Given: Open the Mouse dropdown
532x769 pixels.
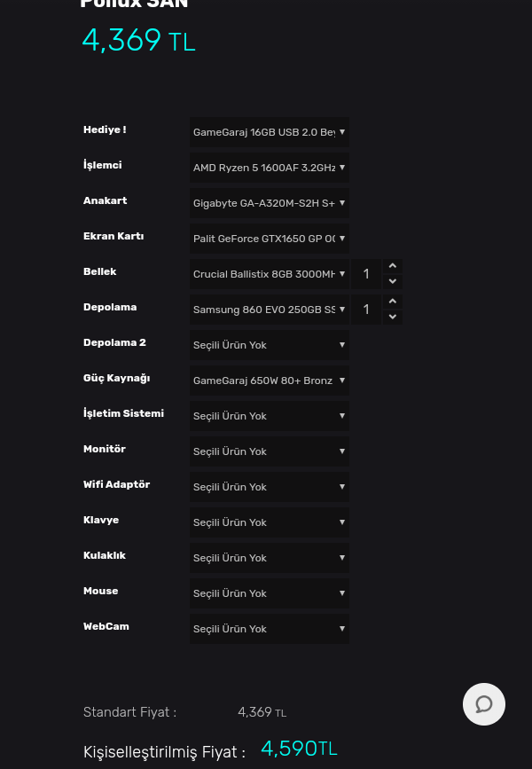Looking at the screenshot, I should click(269, 593).
